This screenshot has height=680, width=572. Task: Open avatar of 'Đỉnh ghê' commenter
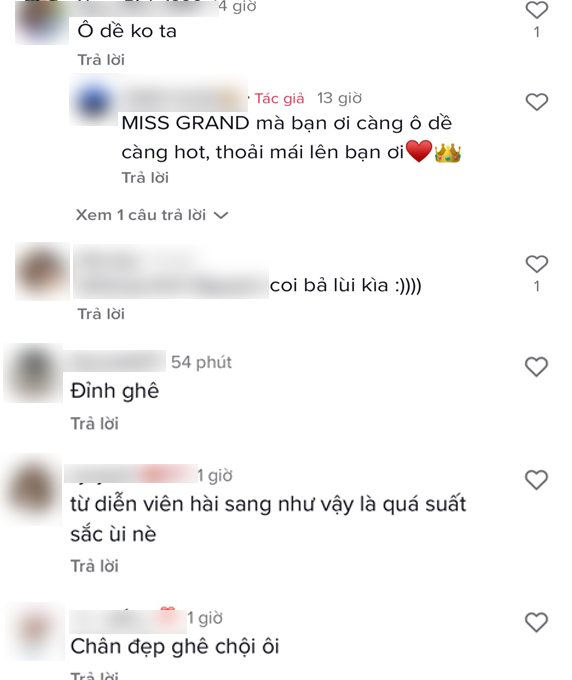pyautogui.click(x=33, y=373)
